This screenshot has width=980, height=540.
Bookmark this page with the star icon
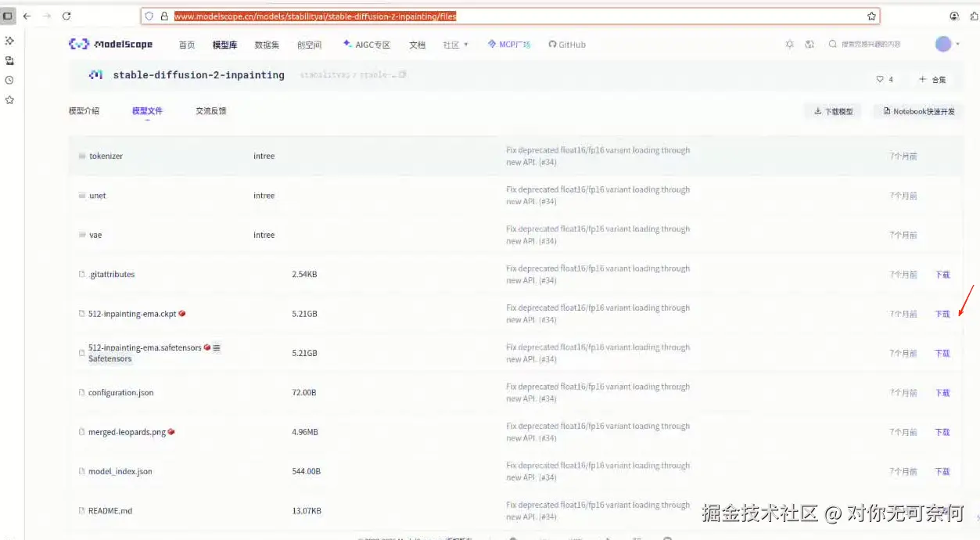[871, 16]
